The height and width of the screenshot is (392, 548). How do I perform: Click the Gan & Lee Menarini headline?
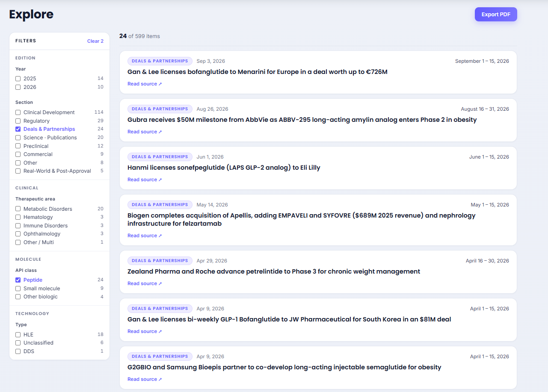point(258,72)
